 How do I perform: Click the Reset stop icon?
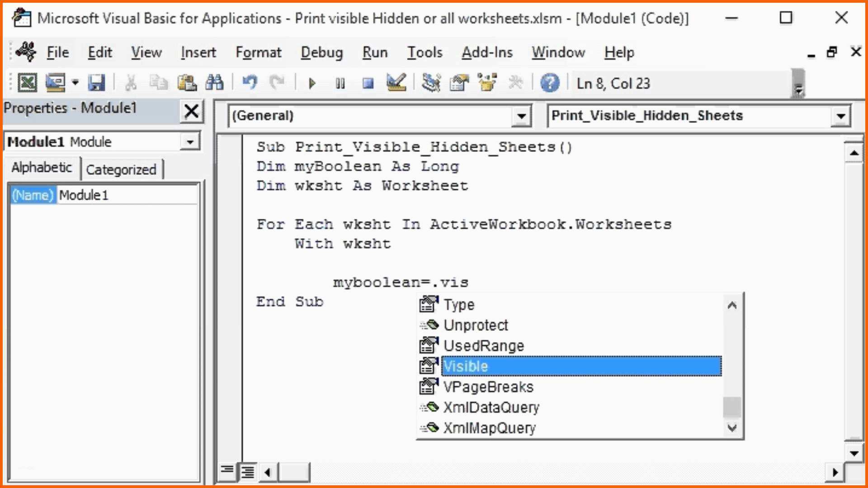click(368, 83)
